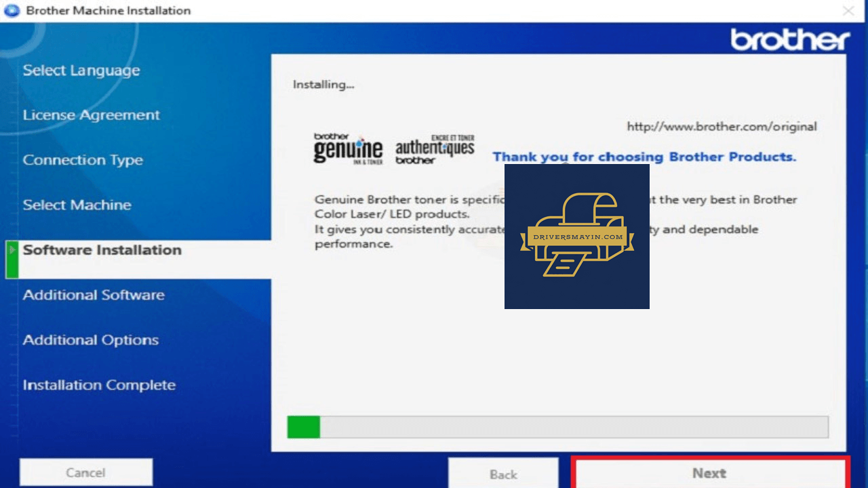
Task: Open the brother.com/original link
Action: 722,127
